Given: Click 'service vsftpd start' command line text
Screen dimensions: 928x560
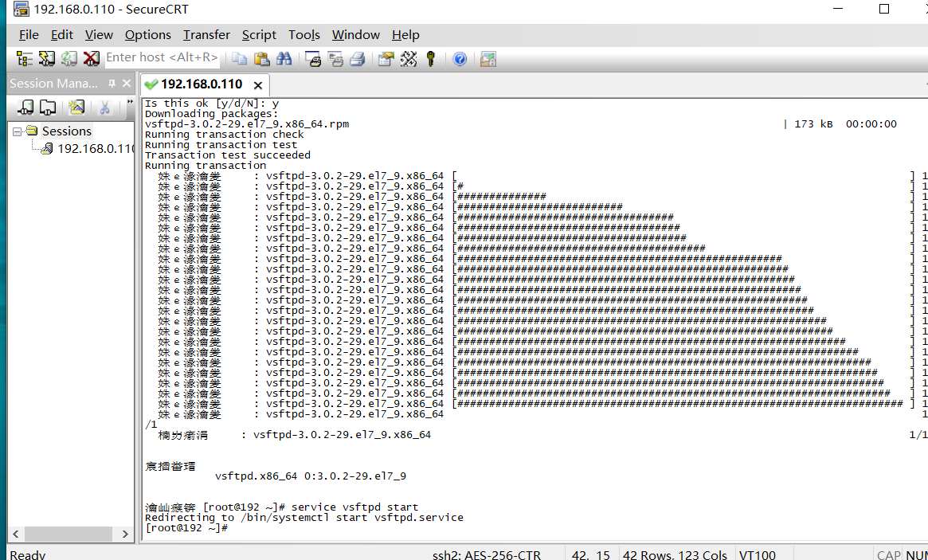Looking at the screenshot, I should (354, 507).
